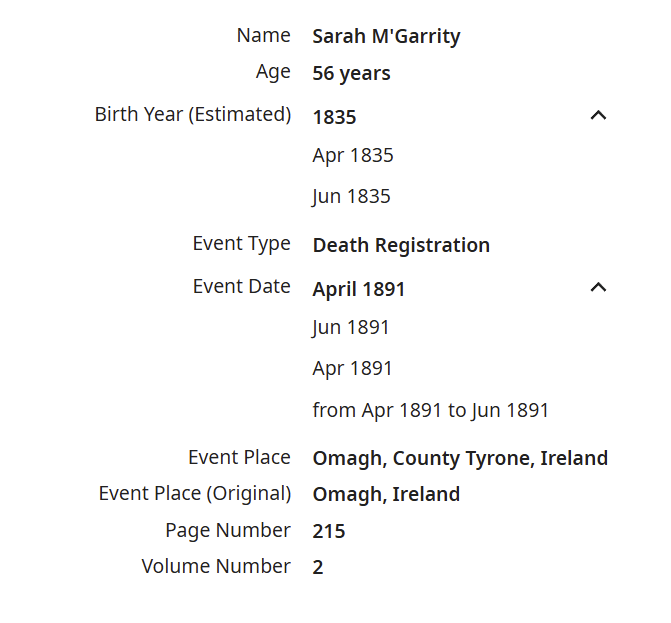671x623 pixels.
Task: Collapse the Birth Year chevron
Action: [x=598, y=115]
